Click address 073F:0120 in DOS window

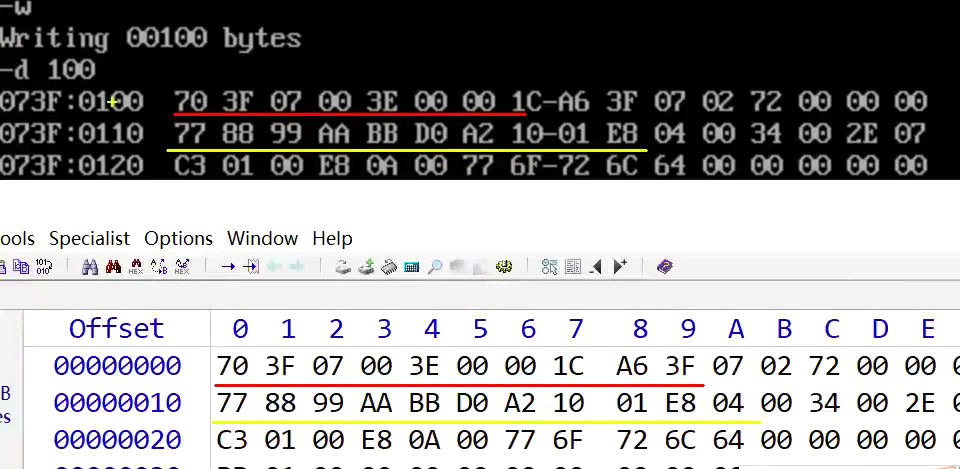[x=72, y=165]
